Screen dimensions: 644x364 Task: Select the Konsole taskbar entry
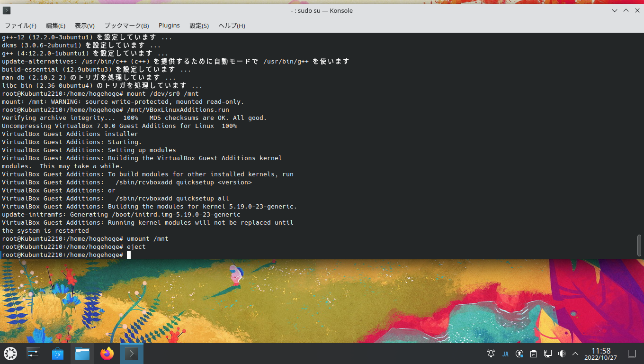click(x=132, y=354)
